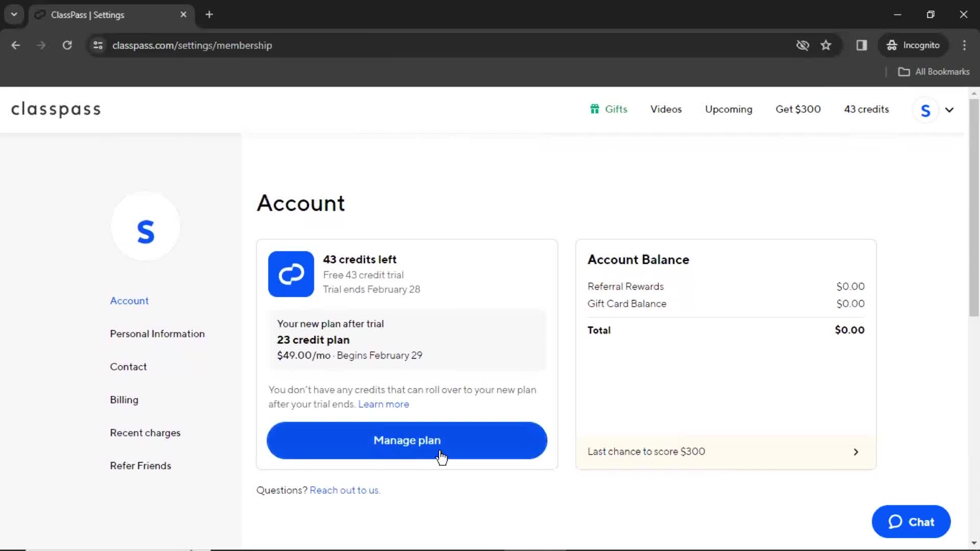
Task: Select Refer Friends from sidebar
Action: pyautogui.click(x=140, y=466)
